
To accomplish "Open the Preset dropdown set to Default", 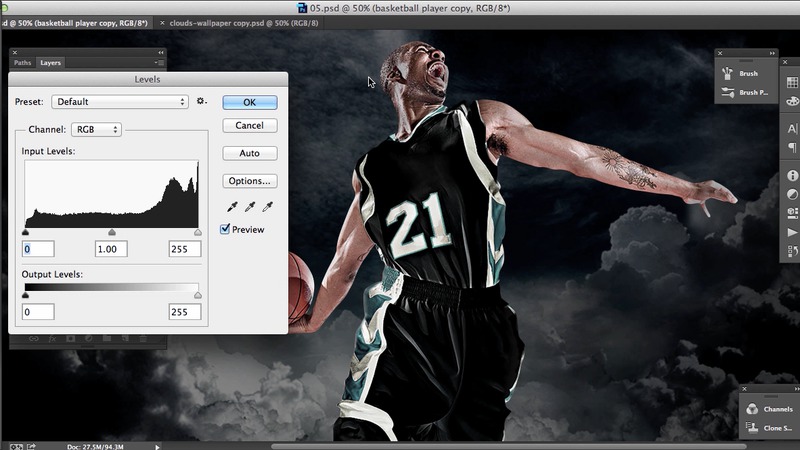I will coord(120,102).
